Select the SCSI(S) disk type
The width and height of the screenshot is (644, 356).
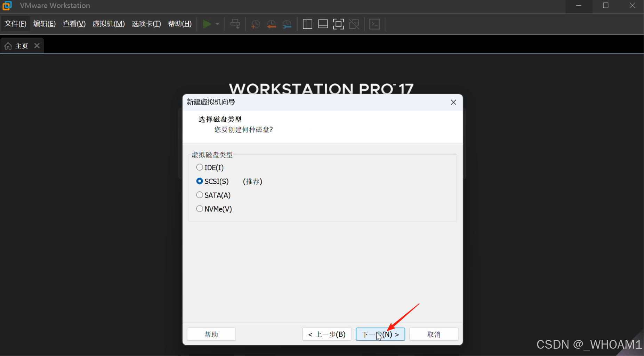[x=212, y=181]
